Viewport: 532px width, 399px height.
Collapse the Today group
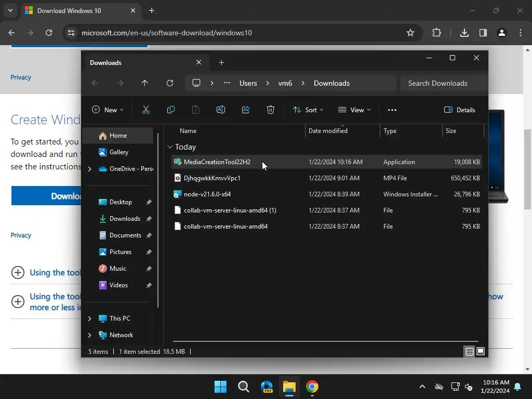pyautogui.click(x=170, y=147)
